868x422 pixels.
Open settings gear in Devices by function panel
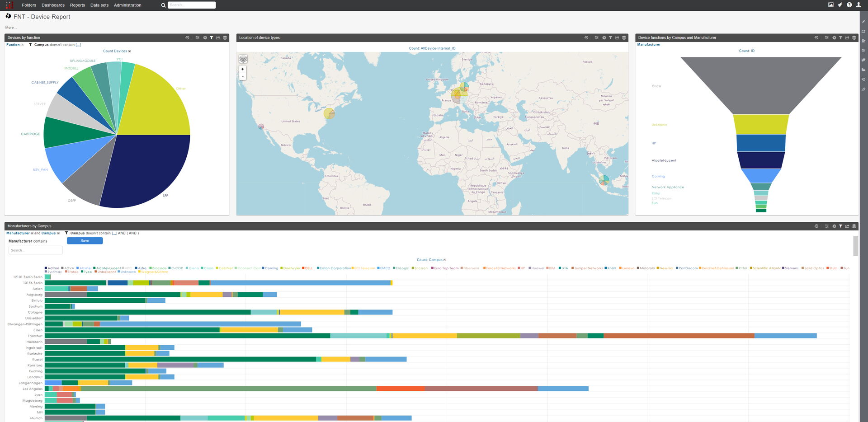205,38
